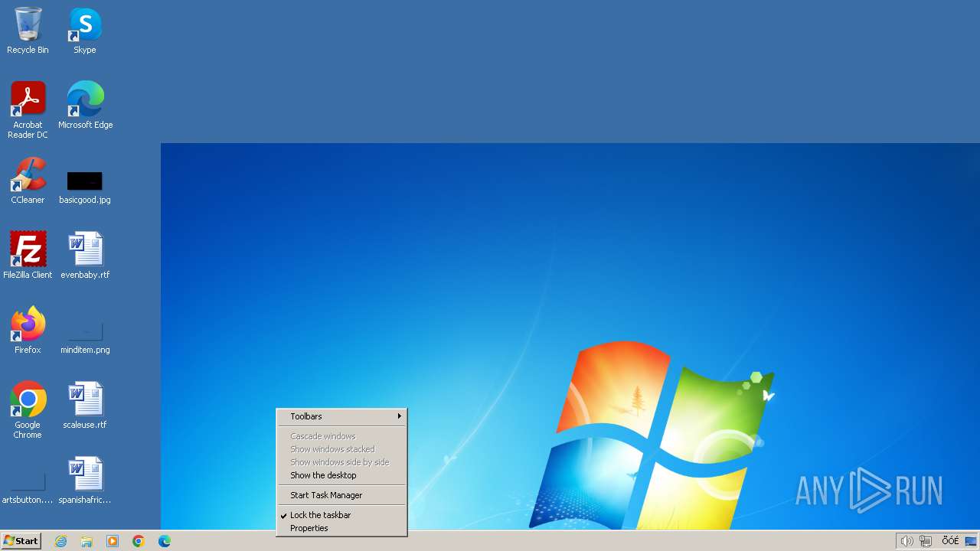
Task: Select the scaleuse.rtf document icon
Action: click(x=85, y=406)
